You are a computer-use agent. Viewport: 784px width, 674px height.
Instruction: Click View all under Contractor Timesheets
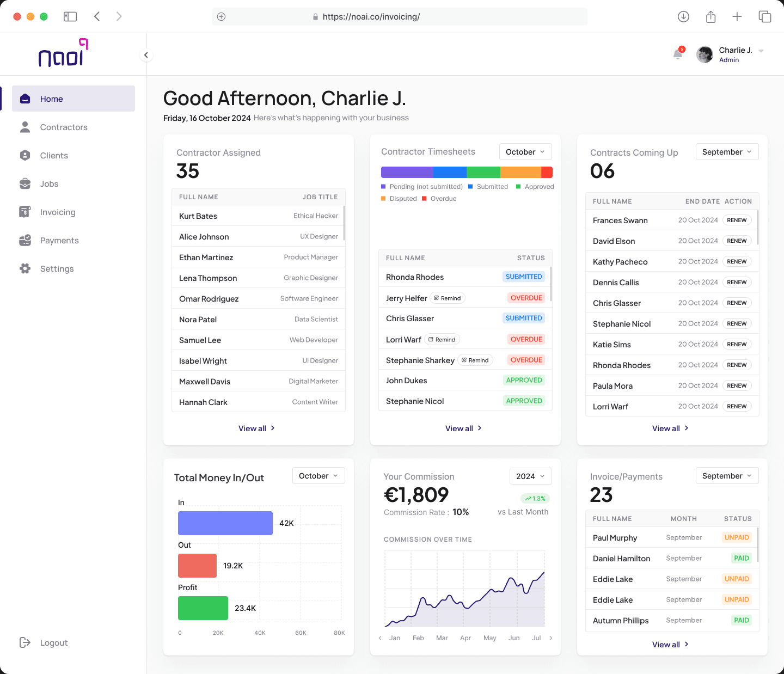463,428
